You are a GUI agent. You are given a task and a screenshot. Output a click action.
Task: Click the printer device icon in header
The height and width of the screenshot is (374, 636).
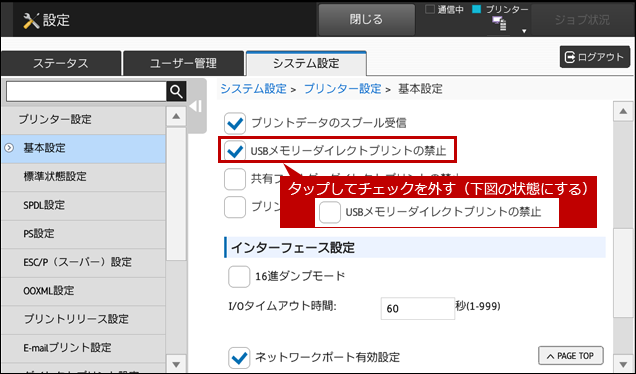[499, 24]
